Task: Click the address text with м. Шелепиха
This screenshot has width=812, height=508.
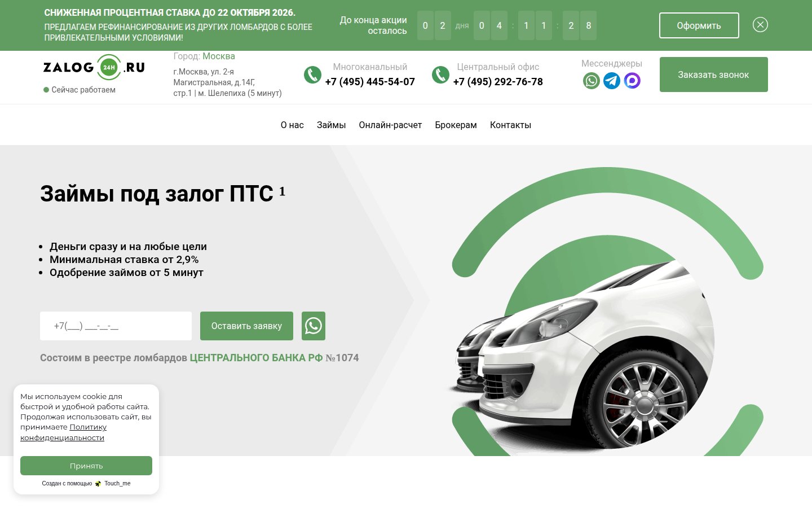Action: 227,82
